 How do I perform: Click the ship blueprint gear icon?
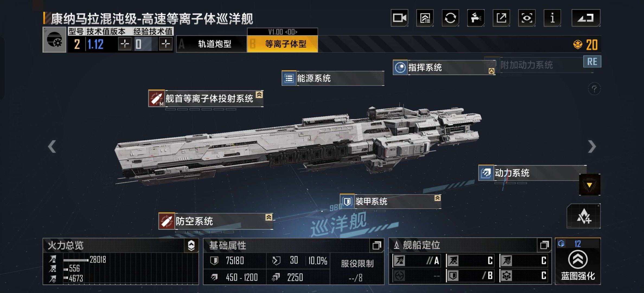55,40
